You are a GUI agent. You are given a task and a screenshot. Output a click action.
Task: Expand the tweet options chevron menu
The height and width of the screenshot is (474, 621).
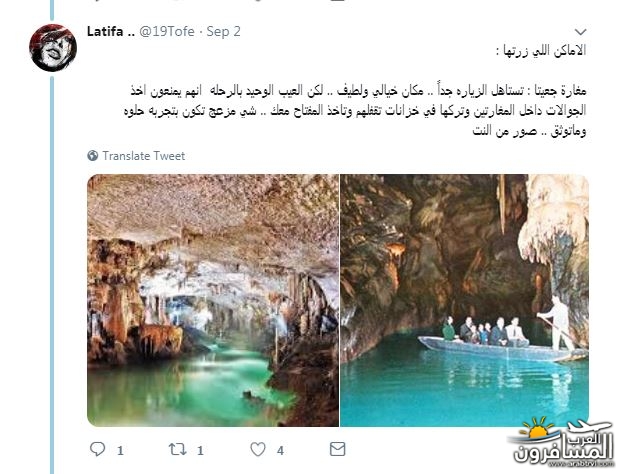point(580,32)
